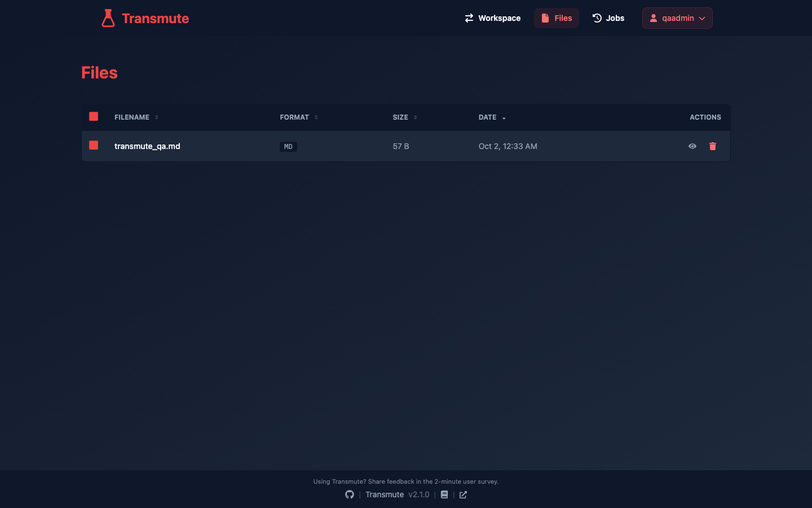Image resolution: width=812 pixels, height=508 pixels.
Task: Preview transmute_qa.md with the eye icon
Action: click(692, 146)
